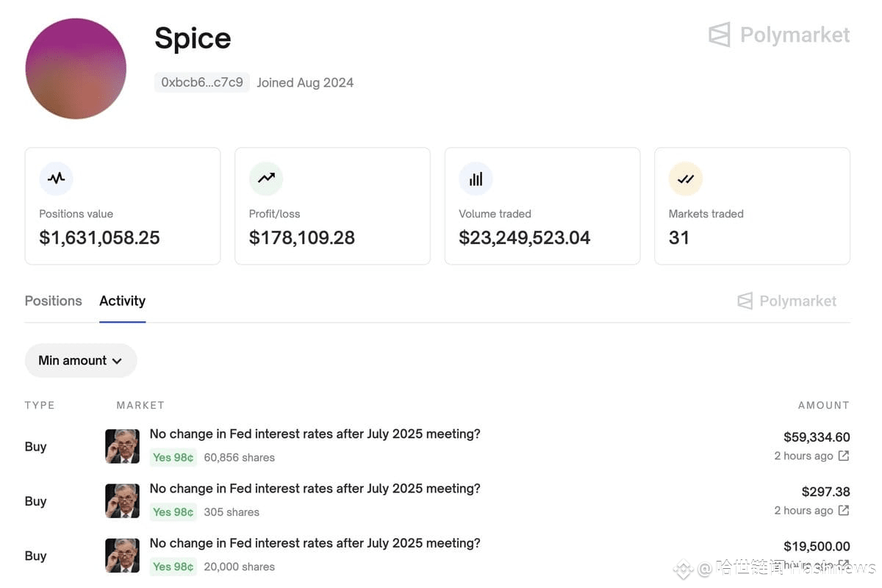
Task: Open the 305 shares Fed market link
Action: pos(315,488)
